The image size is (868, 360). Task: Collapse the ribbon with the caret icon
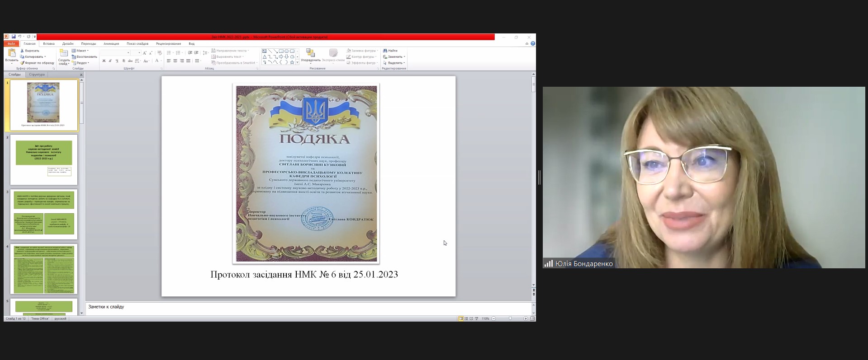click(527, 44)
